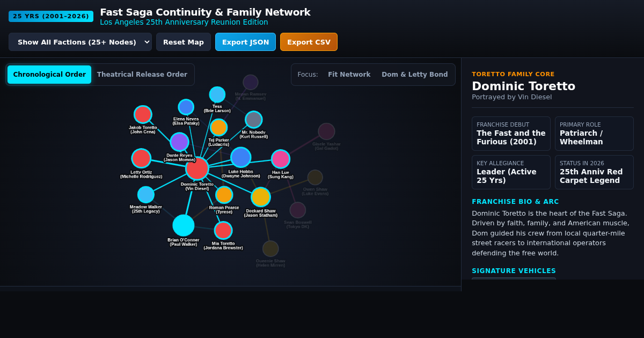Switch to Chronological Order view

pyautogui.click(x=49, y=75)
